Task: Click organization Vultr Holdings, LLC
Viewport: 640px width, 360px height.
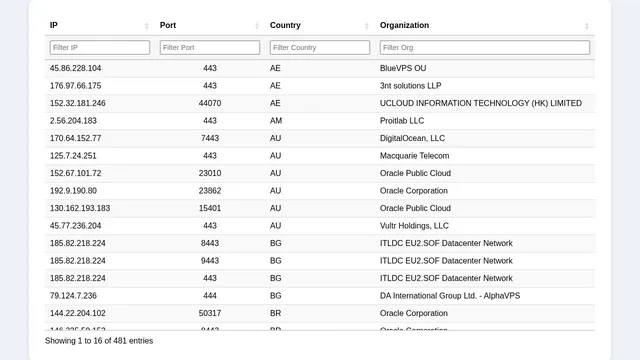Action: pyautogui.click(x=414, y=226)
